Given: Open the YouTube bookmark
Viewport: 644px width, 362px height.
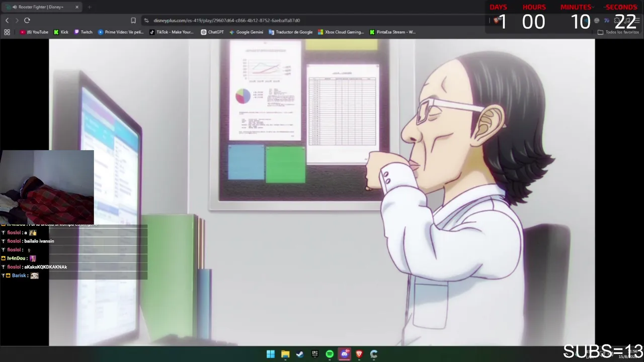Looking at the screenshot, I should 34,32.
